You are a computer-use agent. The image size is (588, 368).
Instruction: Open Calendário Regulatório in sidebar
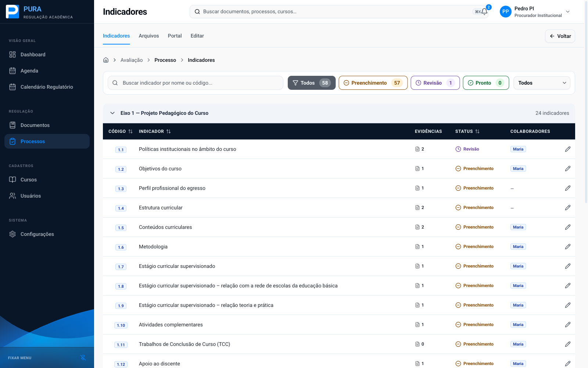pyautogui.click(x=47, y=87)
